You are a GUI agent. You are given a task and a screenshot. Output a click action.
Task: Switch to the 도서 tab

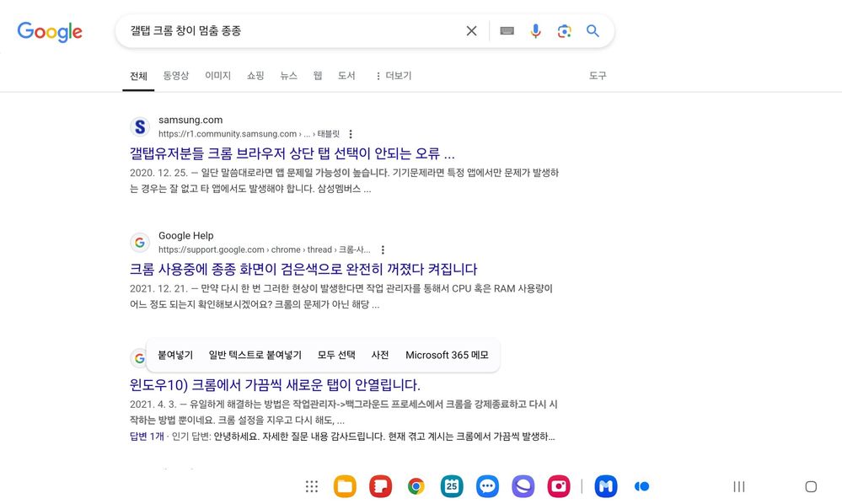tap(346, 76)
